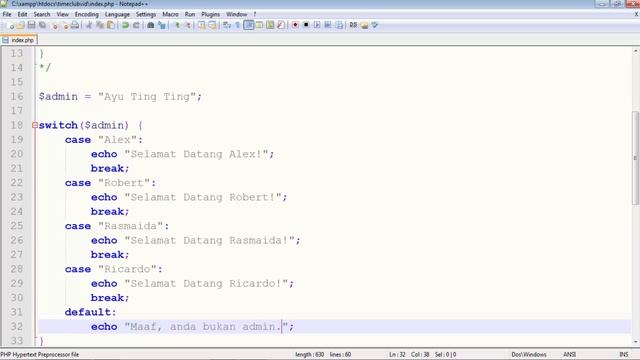
Task: Open the View menu
Action: (x=62, y=14)
